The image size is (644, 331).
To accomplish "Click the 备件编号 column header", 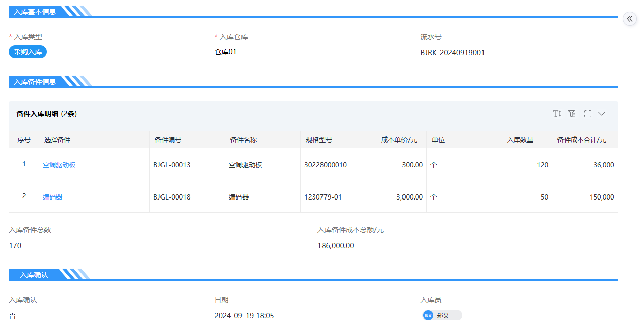I will point(168,140).
